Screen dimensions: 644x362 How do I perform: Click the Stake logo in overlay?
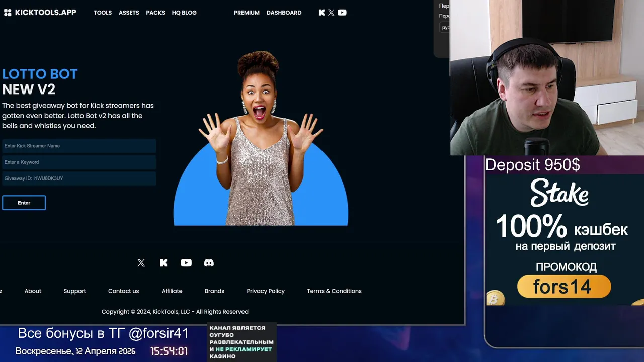(x=559, y=193)
